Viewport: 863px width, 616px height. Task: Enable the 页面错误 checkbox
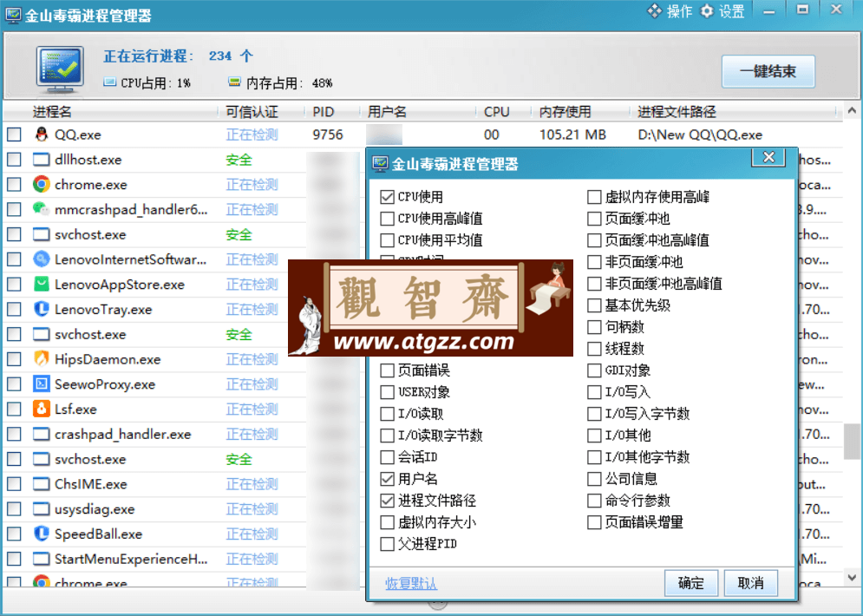[388, 370]
